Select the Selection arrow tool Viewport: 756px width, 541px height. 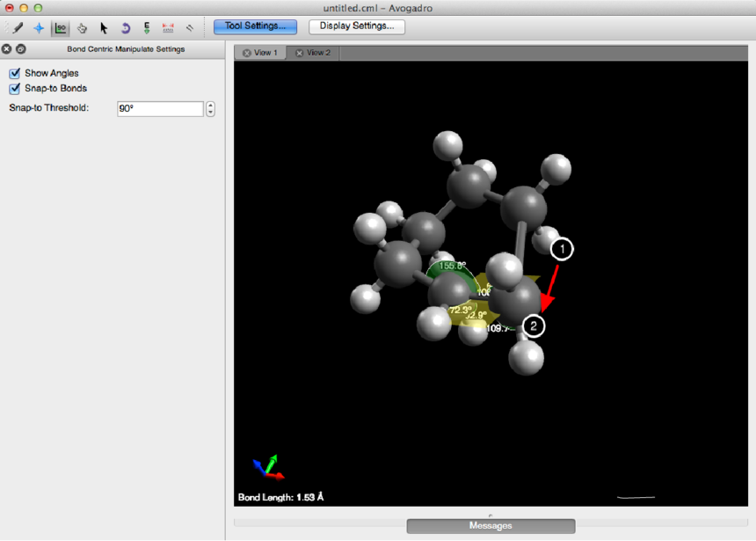(104, 27)
